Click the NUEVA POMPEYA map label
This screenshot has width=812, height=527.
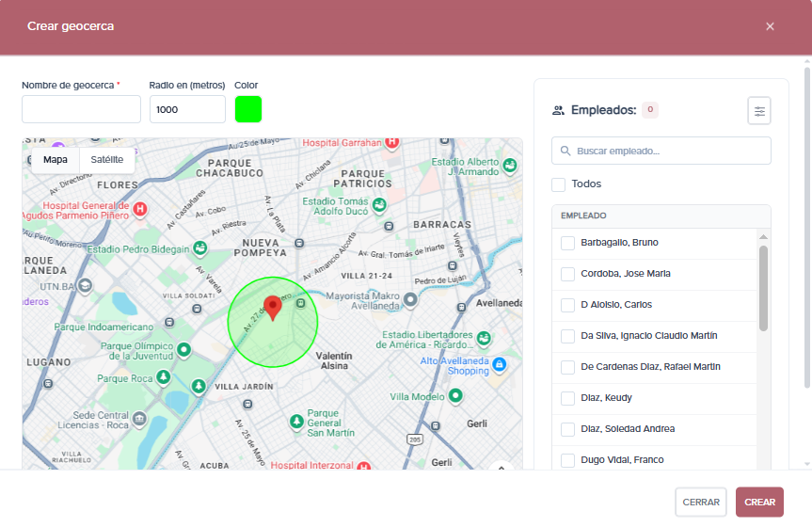(x=261, y=248)
